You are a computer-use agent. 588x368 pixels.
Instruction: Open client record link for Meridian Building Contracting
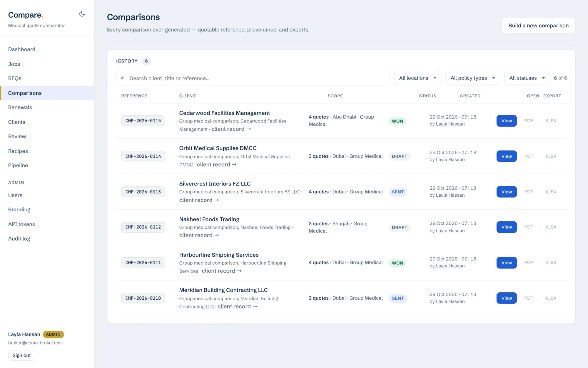pyautogui.click(x=237, y=306)
